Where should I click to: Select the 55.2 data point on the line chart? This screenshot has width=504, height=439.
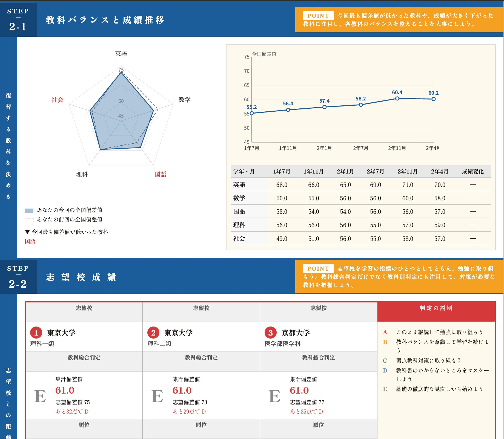[x=252, y=113]
